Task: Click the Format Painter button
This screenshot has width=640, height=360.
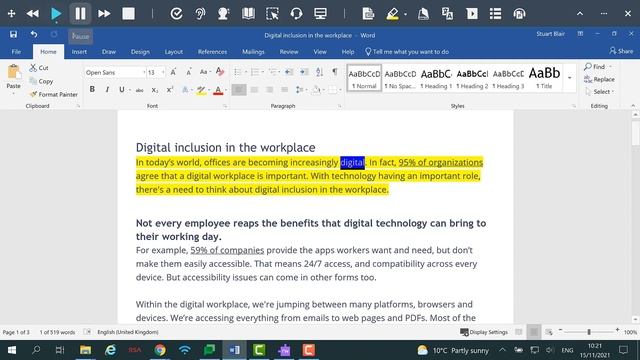Action: (x=53, y=94)
